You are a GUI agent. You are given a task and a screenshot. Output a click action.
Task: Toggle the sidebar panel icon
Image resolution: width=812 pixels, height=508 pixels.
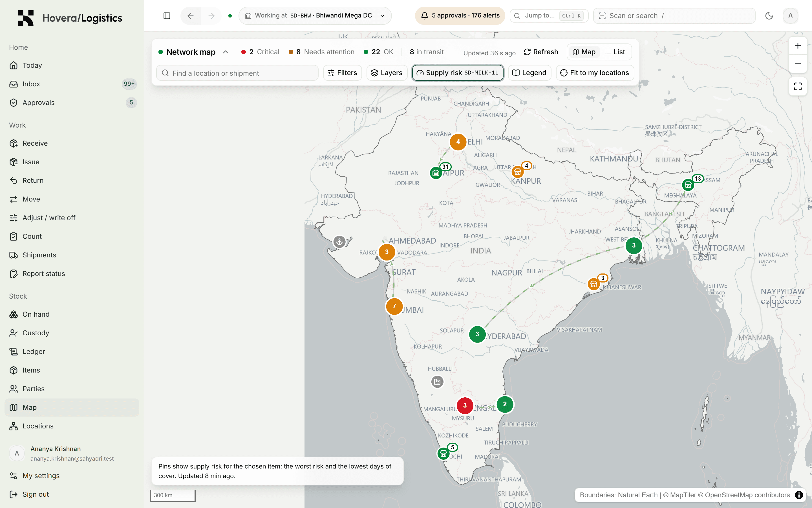(167, 16)
